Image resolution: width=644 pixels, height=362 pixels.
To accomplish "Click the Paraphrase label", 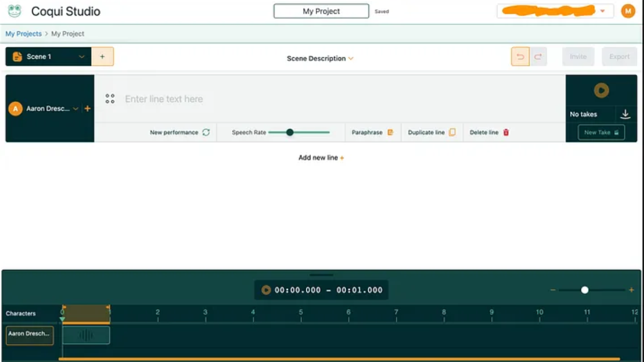I will pos(367,133).
